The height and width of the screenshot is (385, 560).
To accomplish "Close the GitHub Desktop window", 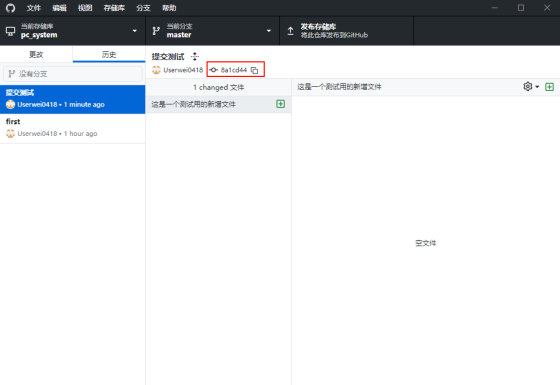I will [547, 8].
